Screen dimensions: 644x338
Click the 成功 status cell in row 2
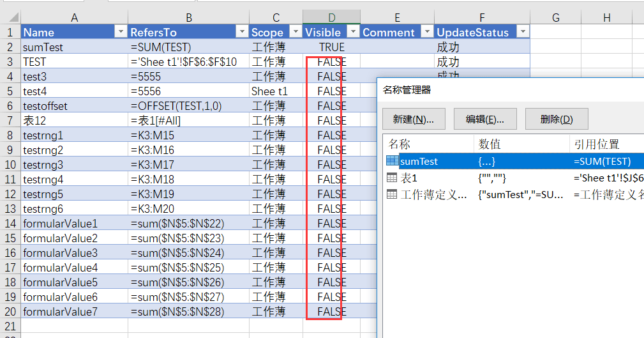482,47
